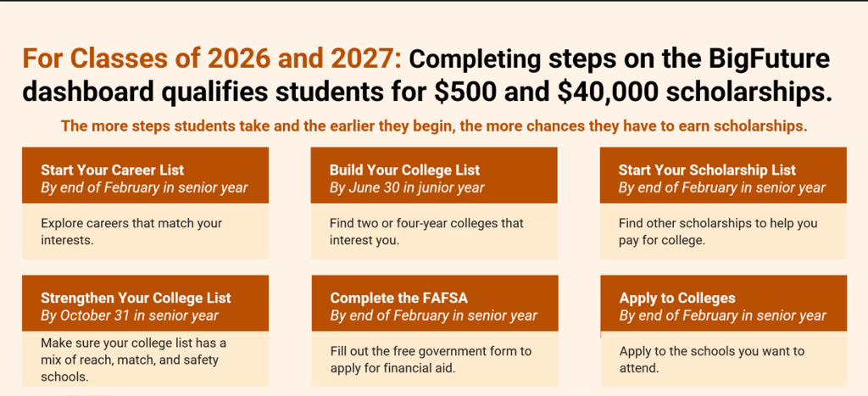This screenshot has height=396, width=868.
Task: Click 'By June 30 in junior year' deadline
Action: (x=407, y=187)
